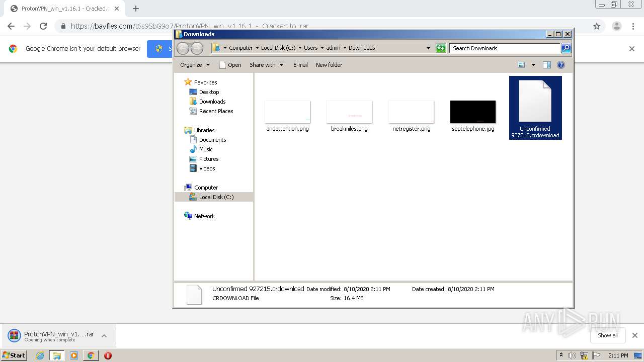Open the Organize dropdown menu

tap(195, 65)
